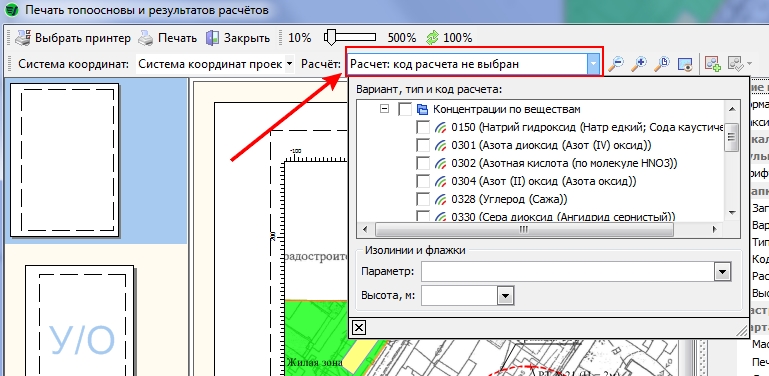Viewport: 769px width, 376px height.
Task: Click the zoom in magnifier icon
Action: point(639,64)
